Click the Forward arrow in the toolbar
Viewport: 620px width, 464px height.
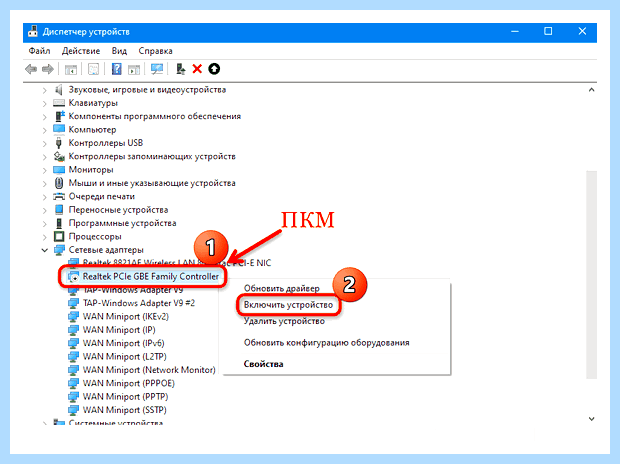(48, 69)
